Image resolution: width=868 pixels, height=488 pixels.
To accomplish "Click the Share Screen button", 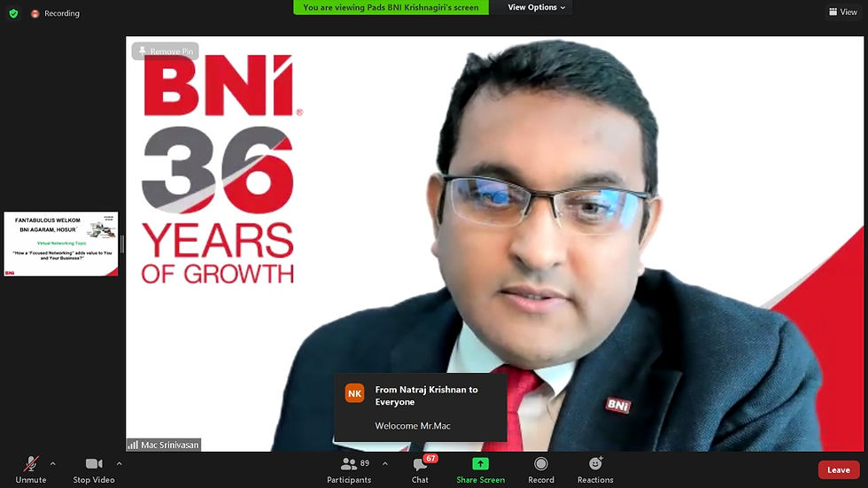I will 480,469.
